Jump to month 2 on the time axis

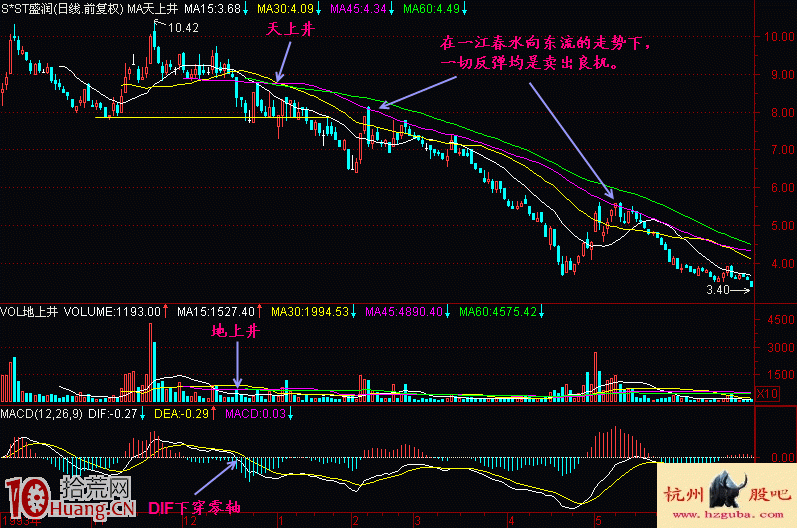click(x=355, y=521)
